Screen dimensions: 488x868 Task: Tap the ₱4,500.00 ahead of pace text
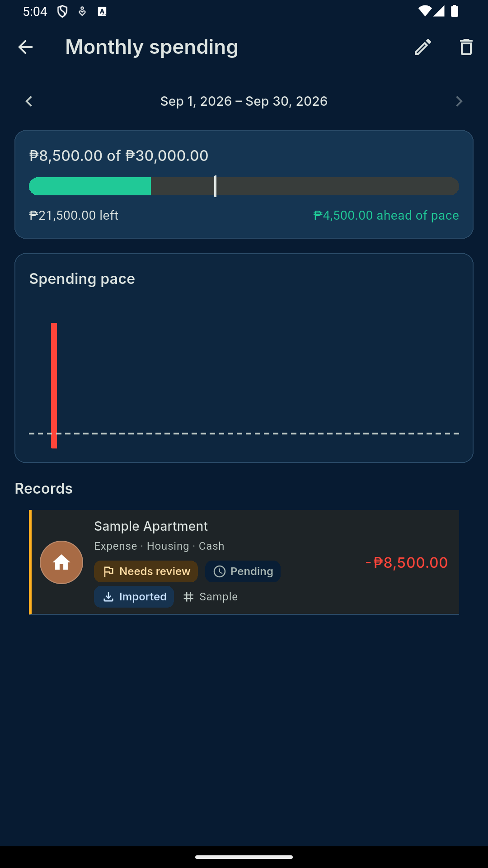386,215
